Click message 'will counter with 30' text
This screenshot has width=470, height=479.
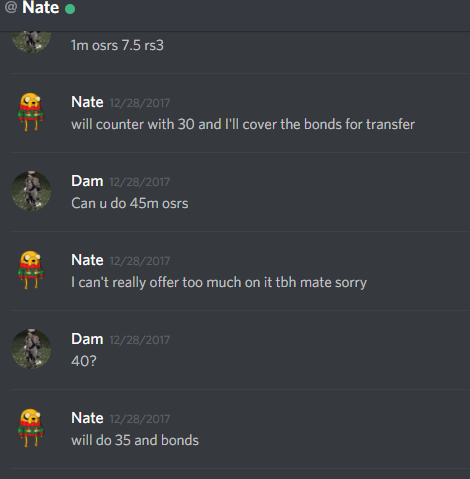243,124
